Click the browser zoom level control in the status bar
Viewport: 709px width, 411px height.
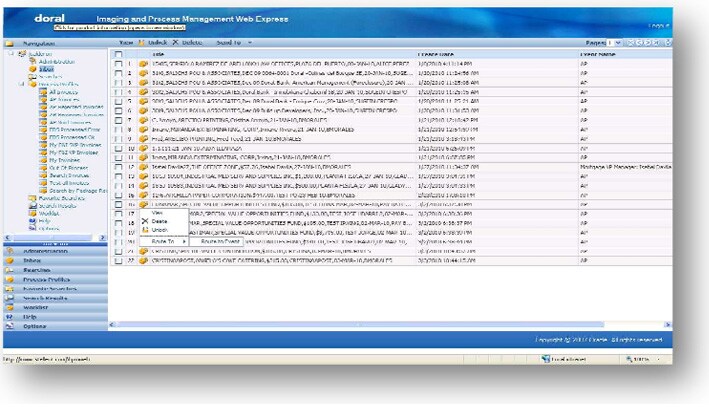[642, 359]
